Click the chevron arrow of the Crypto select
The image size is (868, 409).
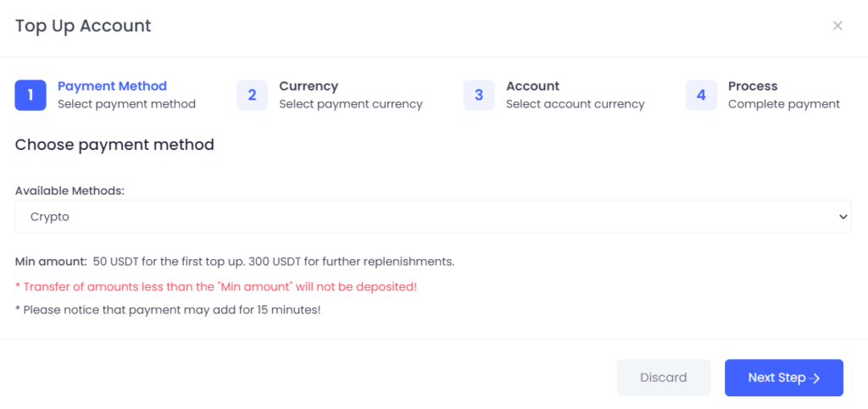[843, 217]
